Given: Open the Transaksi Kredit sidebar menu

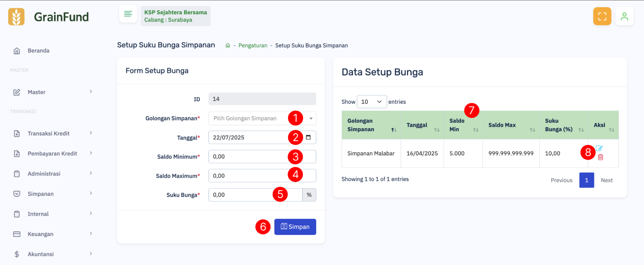Looking at the screenshot, I should pos(48,133).
